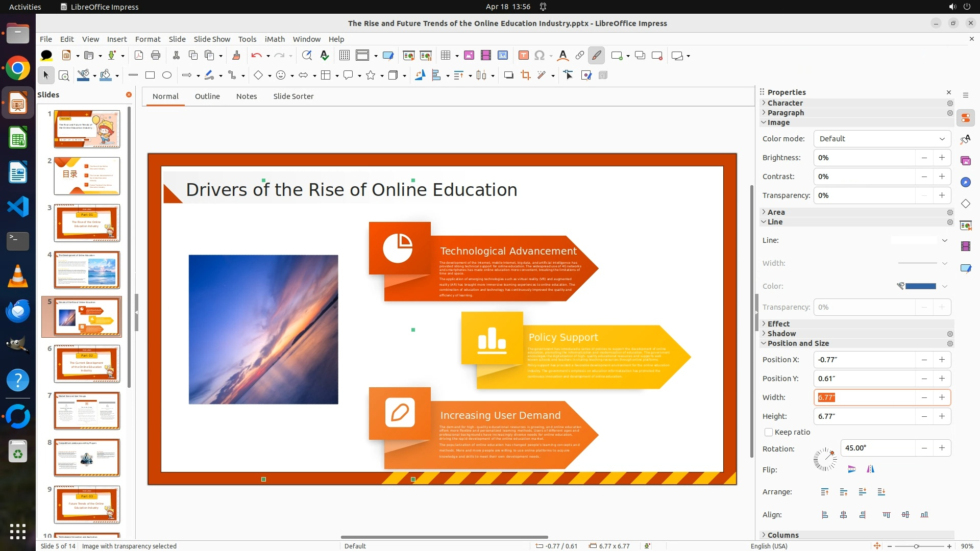Toggle the Shadow tool icon

click(508, 76)
